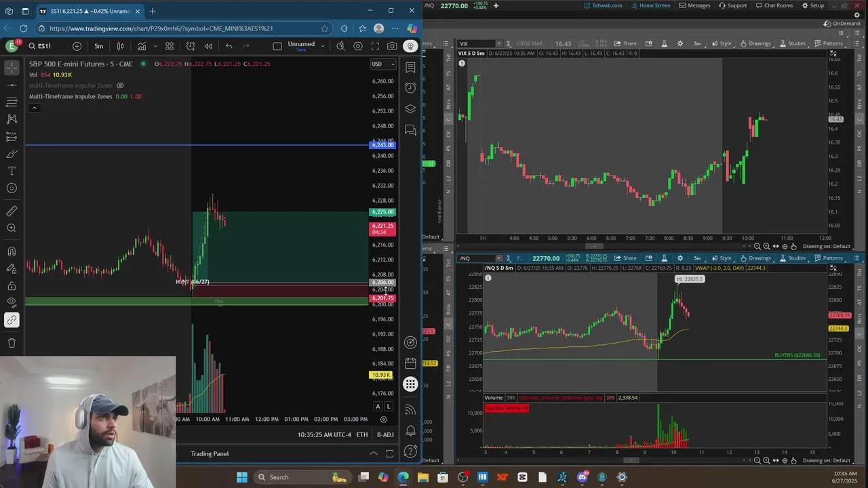Start bar replay with rewind icon
Image resolution: width=868 pixels, height=488 pixels.
coord(208,46)
